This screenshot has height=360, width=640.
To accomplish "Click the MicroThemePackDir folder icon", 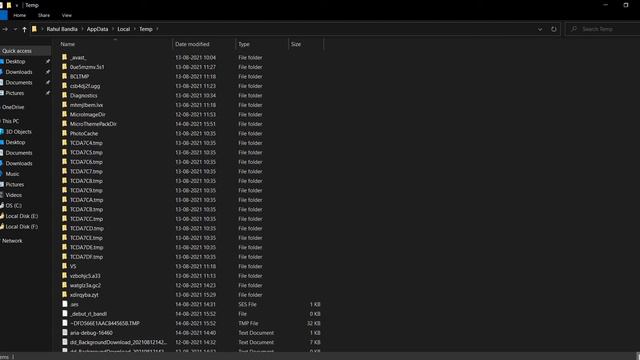I will (64, 124).
